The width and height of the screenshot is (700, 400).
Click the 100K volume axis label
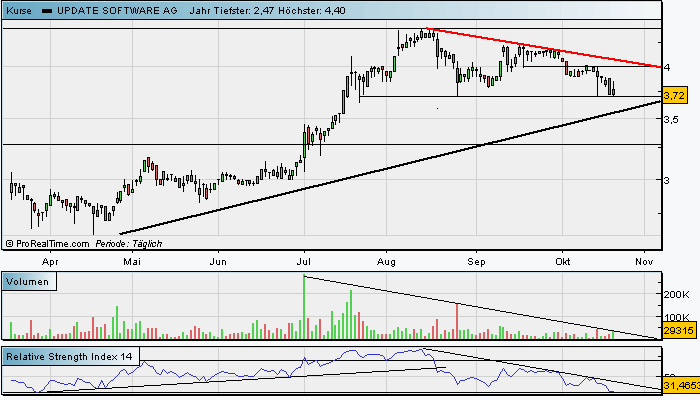[676, 317]
